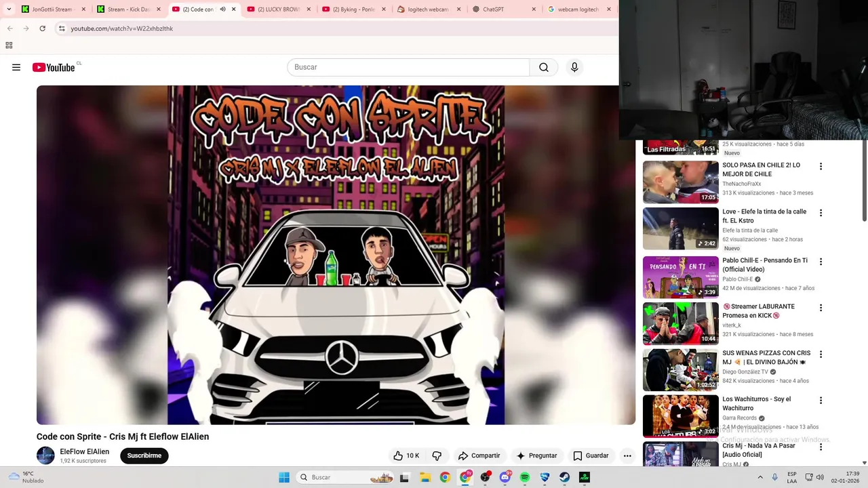Click Preguntar button

click(536, 455)
